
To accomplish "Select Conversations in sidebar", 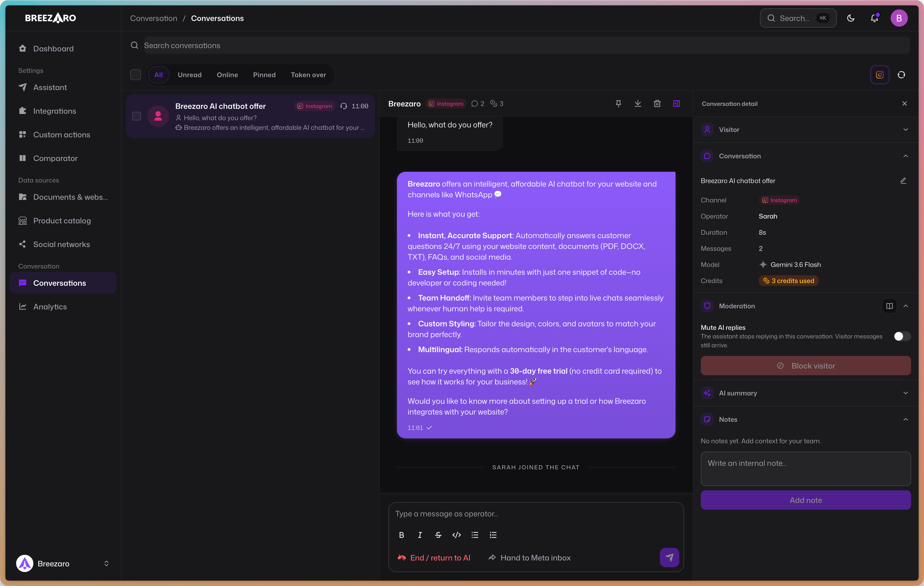I will click(x=63, y=283).
